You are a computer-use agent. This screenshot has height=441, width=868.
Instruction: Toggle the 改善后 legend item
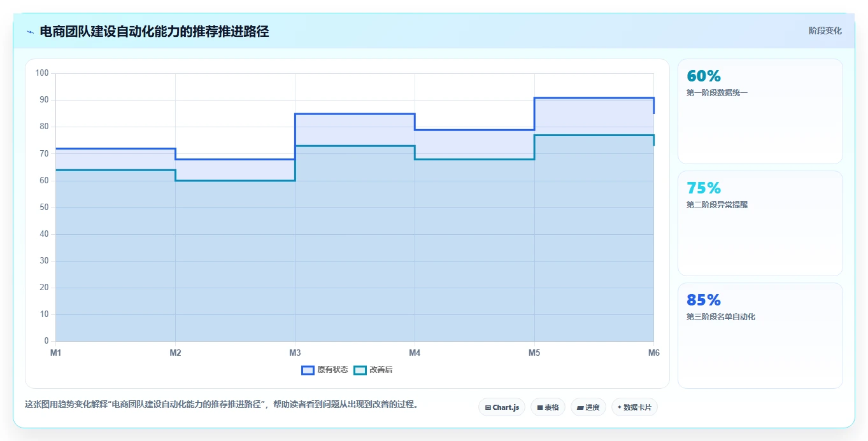coord(373,370)
